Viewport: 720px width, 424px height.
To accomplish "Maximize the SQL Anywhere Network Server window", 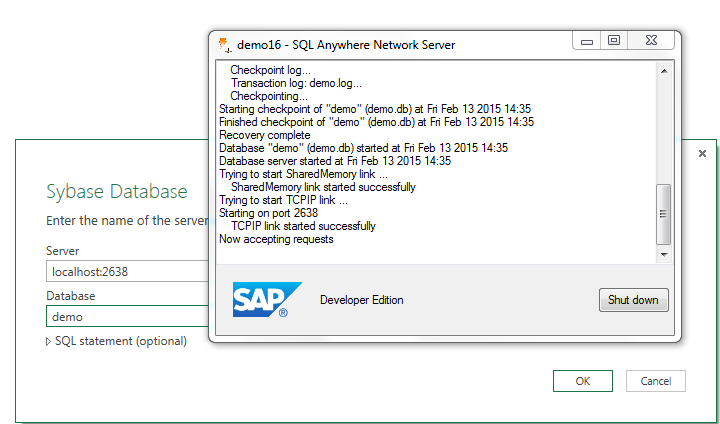I will (x=614, y=41).
